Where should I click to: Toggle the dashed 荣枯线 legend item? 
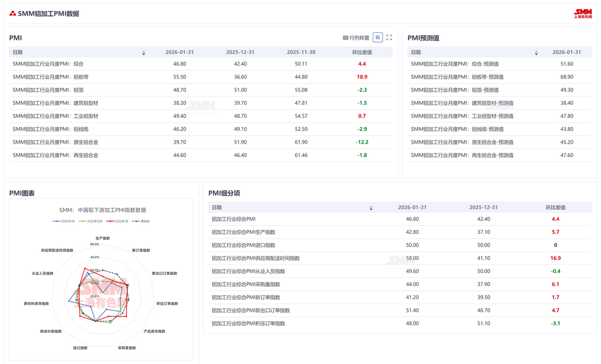coord(141,221)
